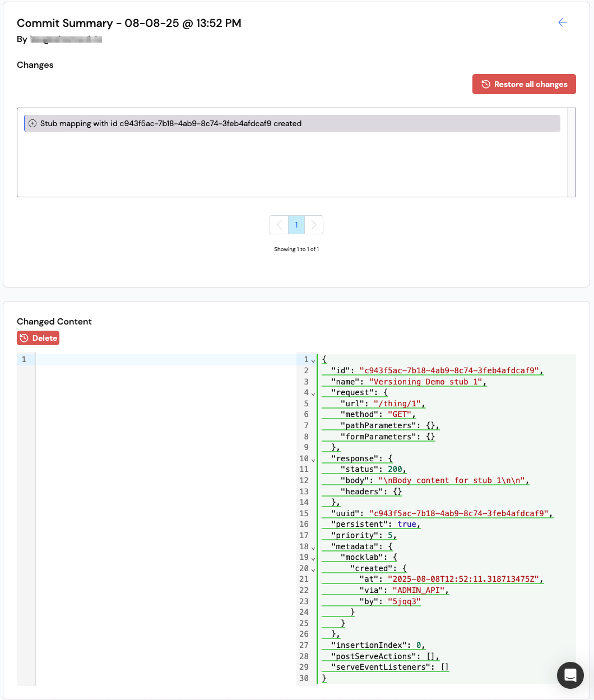Click the "serveEventListeners" line
Viewport: 594px width, 700px height.
[390, 667]
